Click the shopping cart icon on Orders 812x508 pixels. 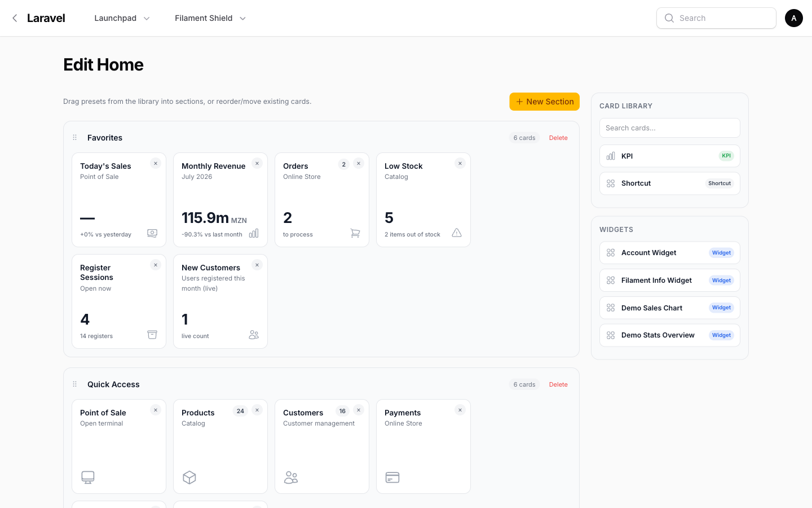pos(355,233)
